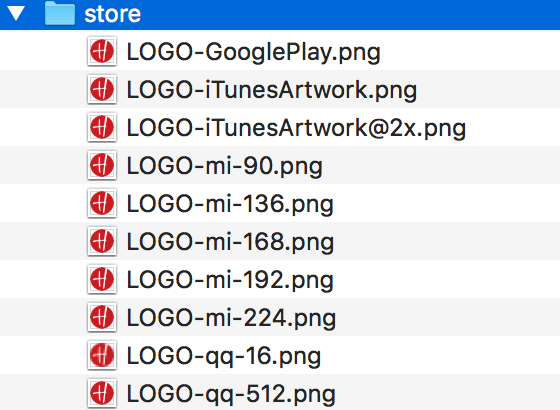Click the LOGO-GooglePlay.png file thumbnail icon

tap(102, 51)
